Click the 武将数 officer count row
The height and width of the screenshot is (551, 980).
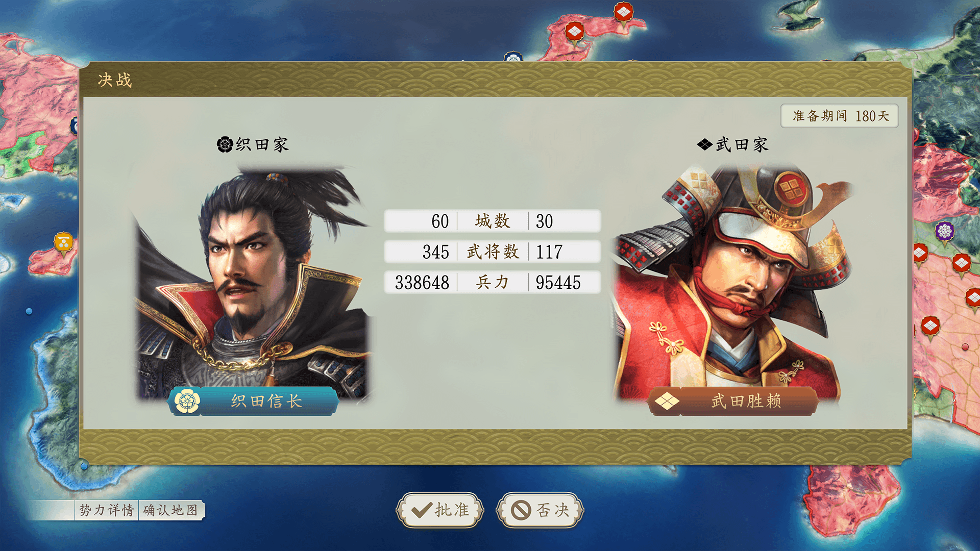click(x=492, y=252)
